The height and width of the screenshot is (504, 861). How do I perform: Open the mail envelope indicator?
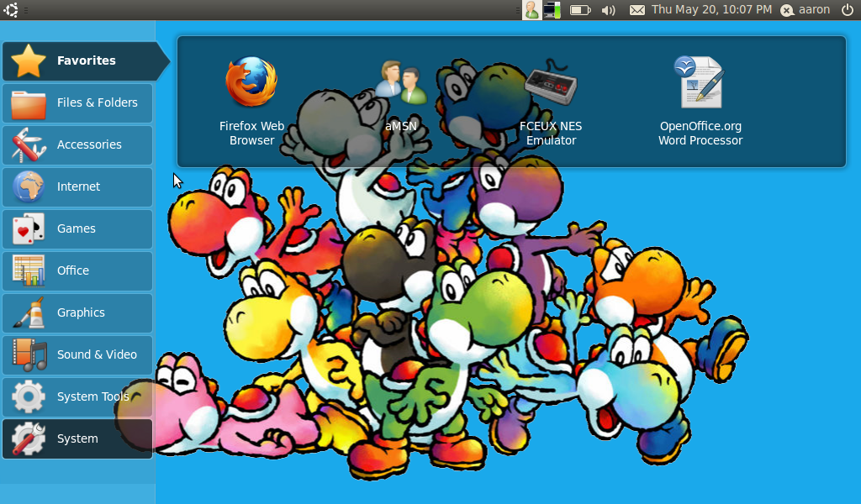[637, 10]
